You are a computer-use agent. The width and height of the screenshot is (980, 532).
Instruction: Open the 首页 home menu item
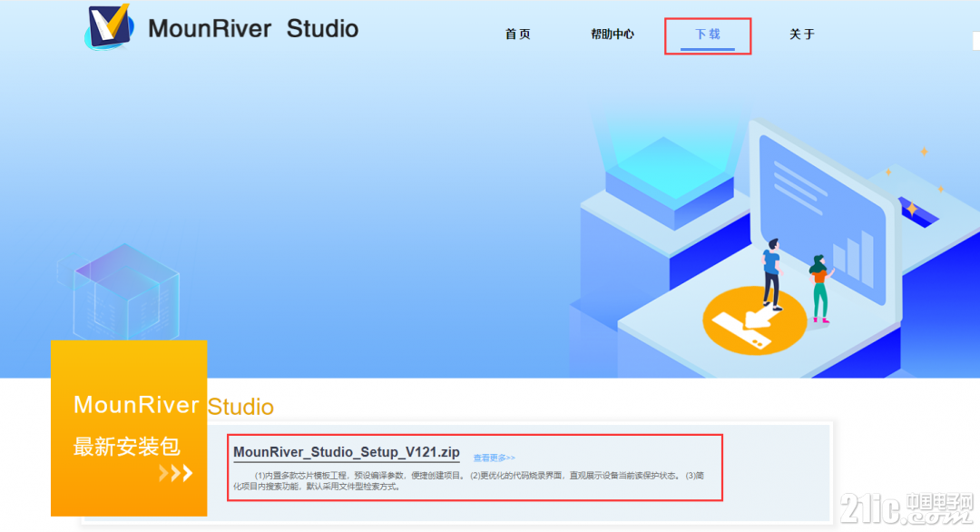[517, 34]
